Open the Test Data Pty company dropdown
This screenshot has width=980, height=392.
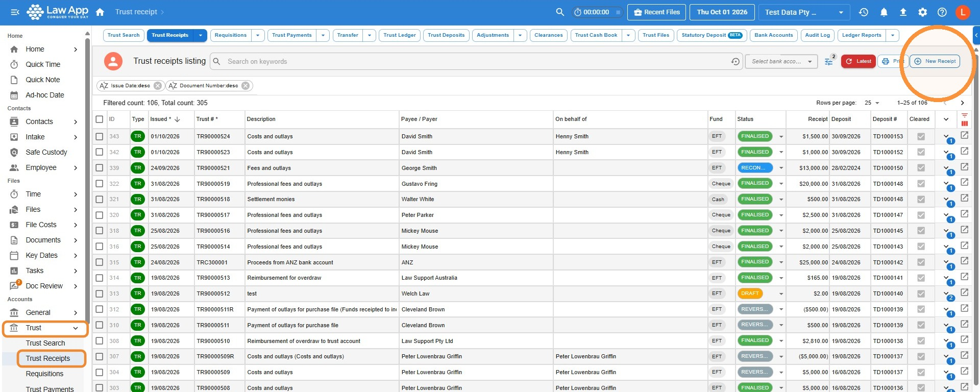(804, 12)
